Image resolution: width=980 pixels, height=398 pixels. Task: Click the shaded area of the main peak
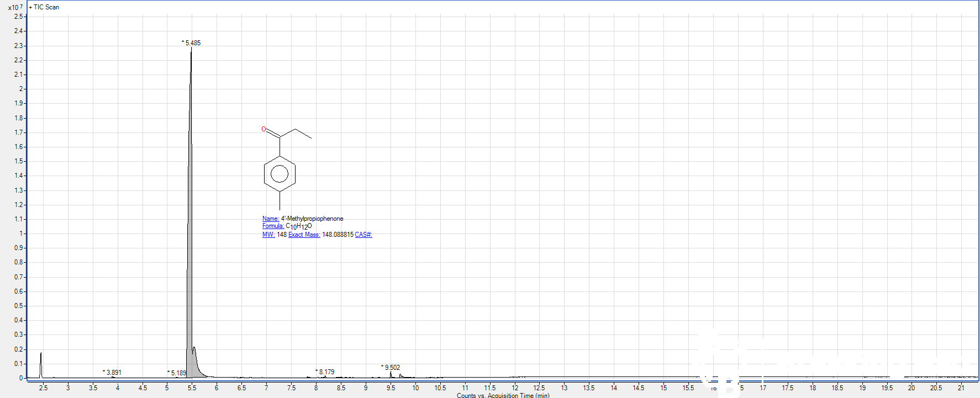[x=190, y=276]
